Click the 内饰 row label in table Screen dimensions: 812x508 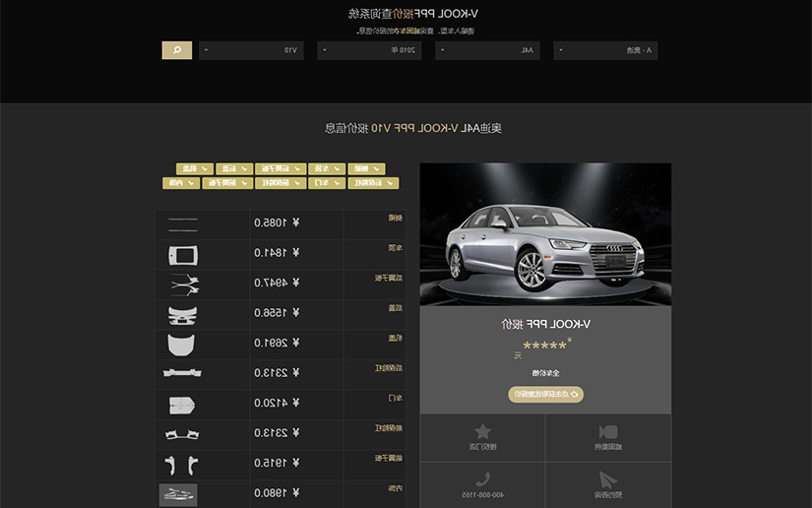pos(396,488)
